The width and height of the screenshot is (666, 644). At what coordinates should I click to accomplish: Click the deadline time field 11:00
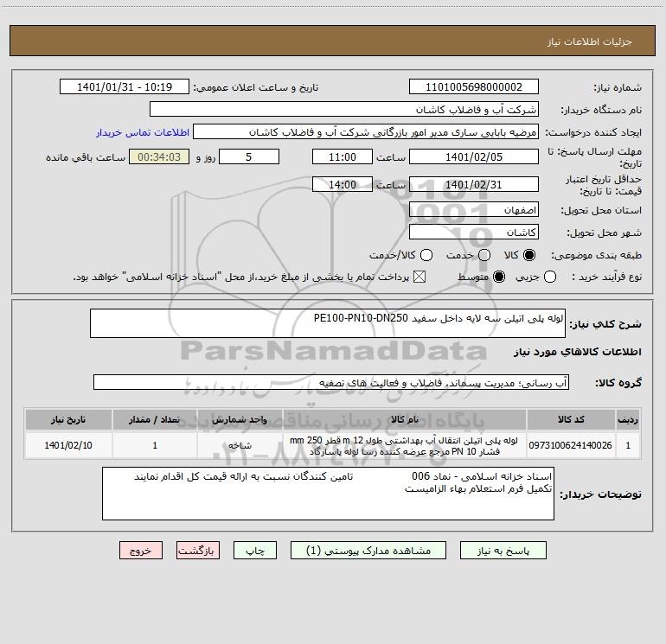point(343,156)
